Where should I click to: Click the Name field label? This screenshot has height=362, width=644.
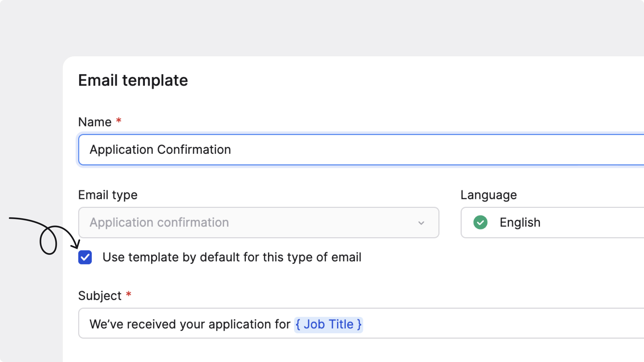point(95,122)
